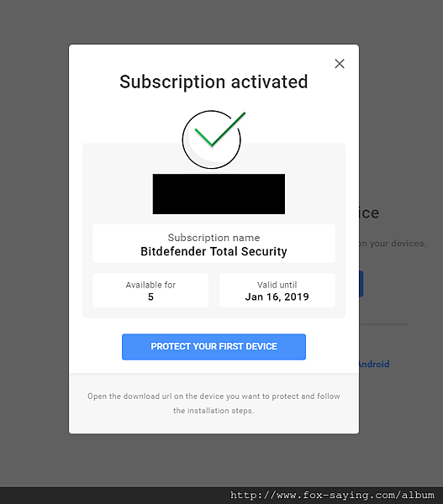
Task: Click the partly visible 'ice' heading behind the dialog
Action: coord(369,213)
